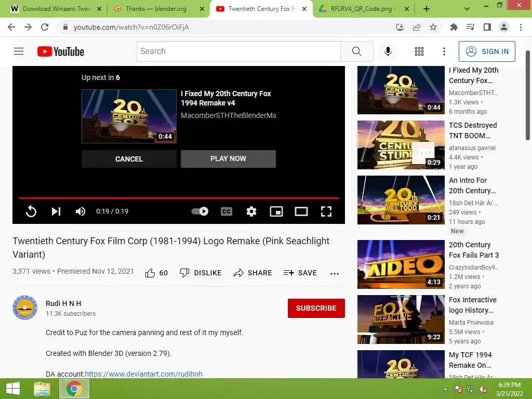Screen dimensions: 532x399
Task: Replay the video
Action: pyautogui.click(x=31, y=211)
